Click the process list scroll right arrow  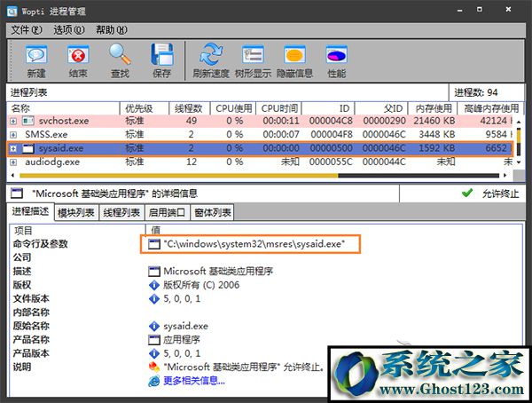click(505, 176)
